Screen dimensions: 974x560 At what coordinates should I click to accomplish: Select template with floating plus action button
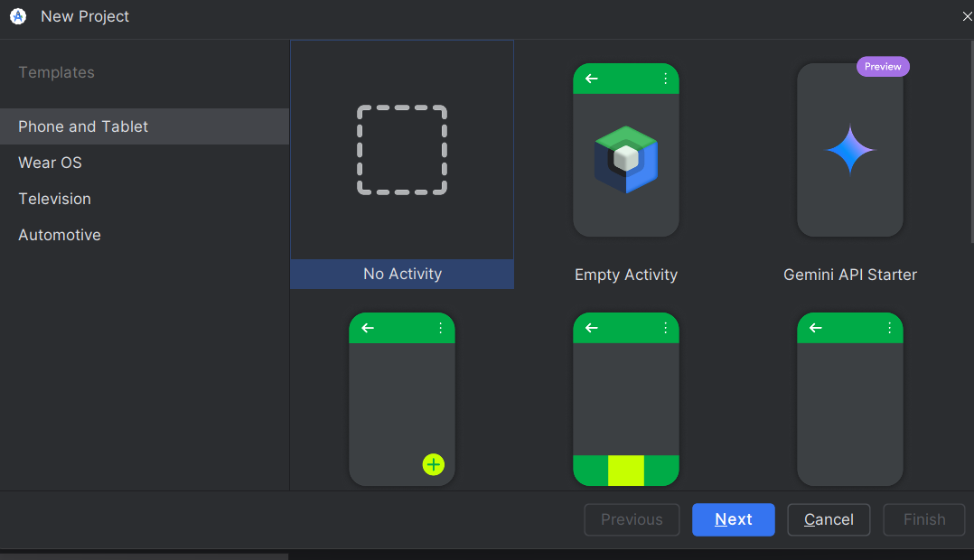pyautogui.click(x=402, y=399)
